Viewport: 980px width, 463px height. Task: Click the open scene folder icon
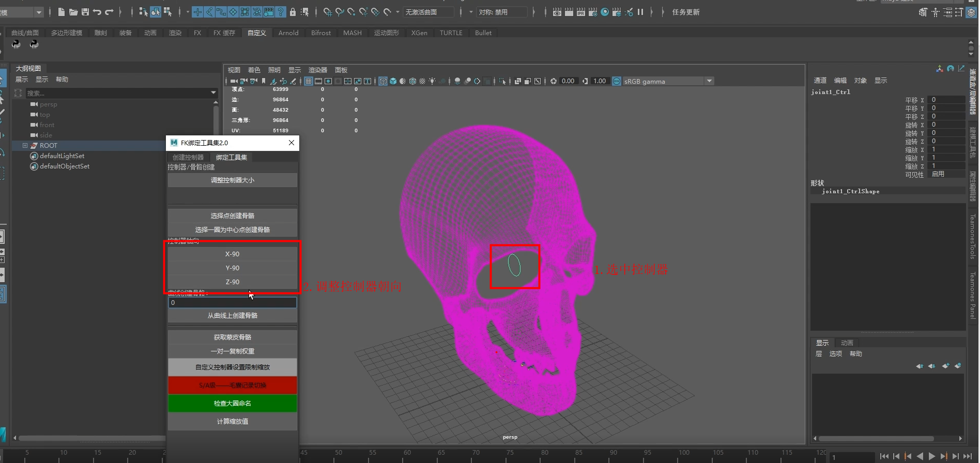tap(73, 12)
